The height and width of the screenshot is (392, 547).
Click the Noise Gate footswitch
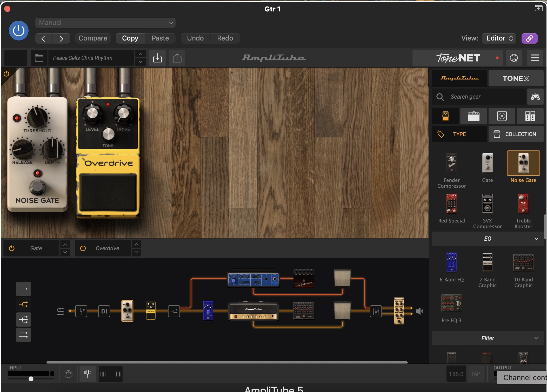click(37, 187)
